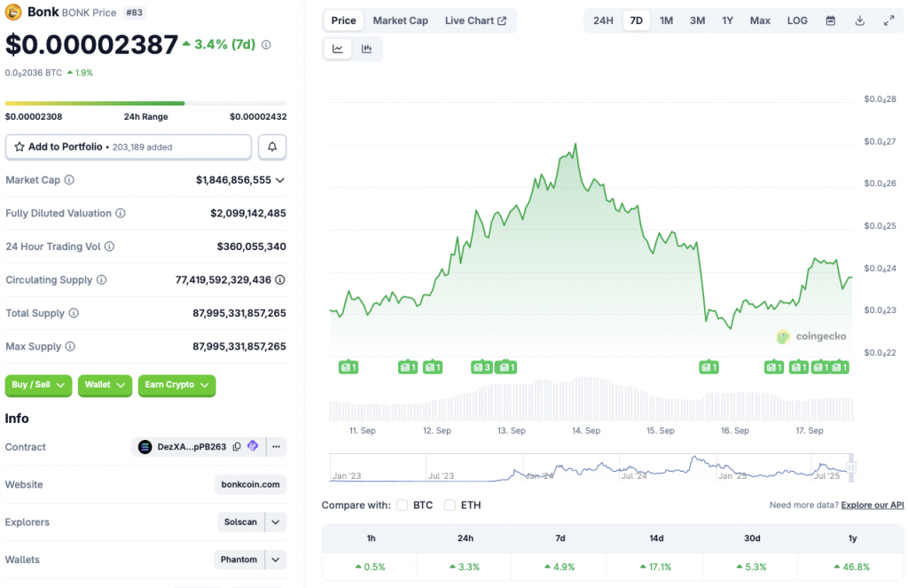Expand chart to fullscreen
This screenshot has width=908, height=588.
[x=888, y=21]
